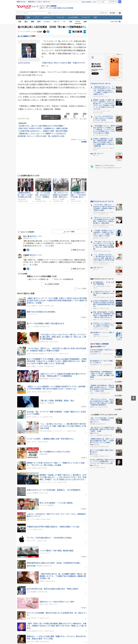Toggle the コメント非表示 checkbox
This screenshot has width=138, height=644.
pos(75,289)
